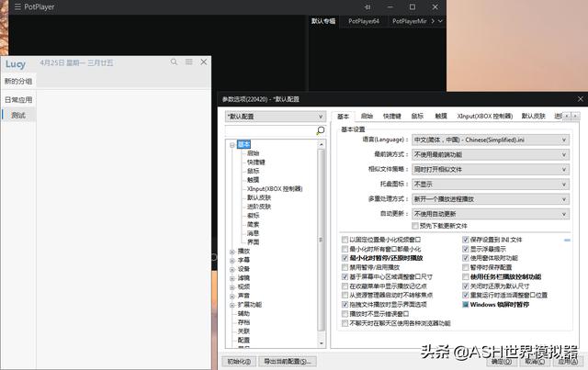Expand the 滤镜 tree node
The height and width of the screenshot is (370, 588).
[232, 278]
